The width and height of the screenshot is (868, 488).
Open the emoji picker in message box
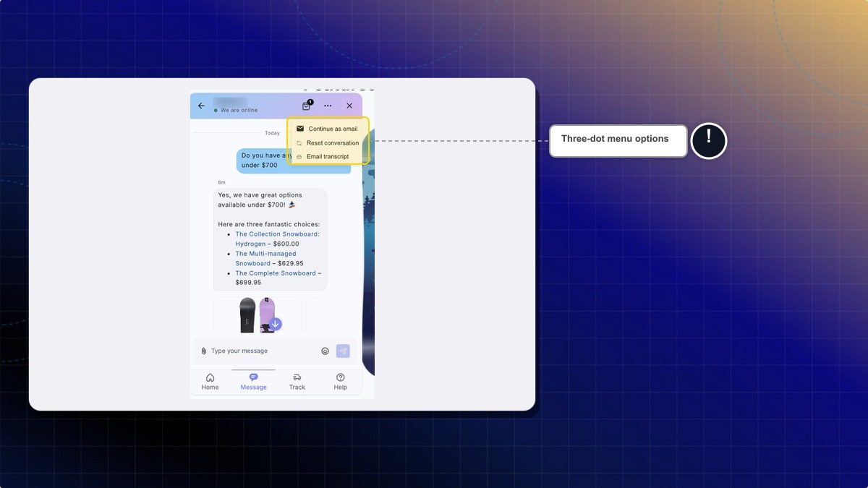click(x=325, y=351)
